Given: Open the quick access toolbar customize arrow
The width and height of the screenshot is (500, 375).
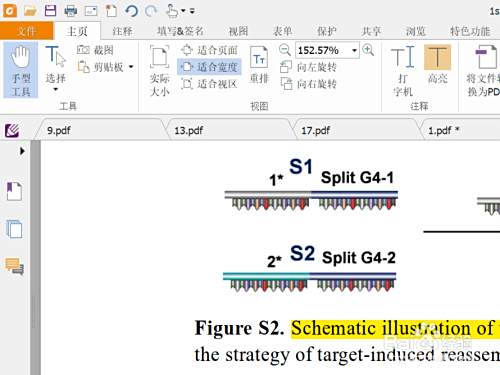Looking at the screenshot, I should (x=192, y=11).
